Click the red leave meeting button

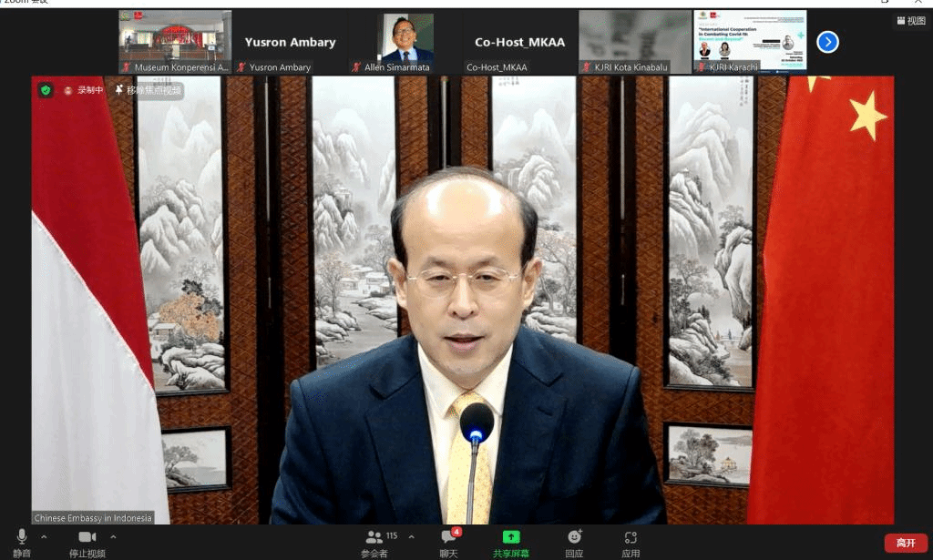(905, 543)
